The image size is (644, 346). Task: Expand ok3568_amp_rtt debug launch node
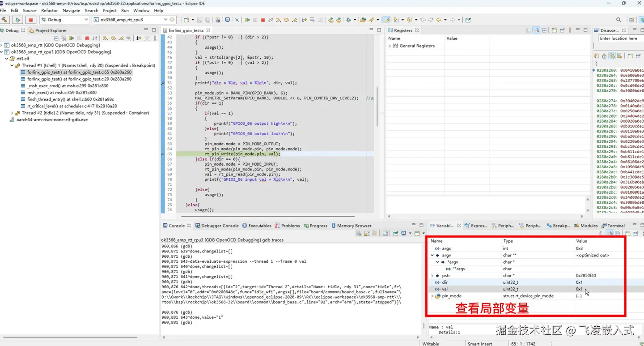[x=2, y=45]
